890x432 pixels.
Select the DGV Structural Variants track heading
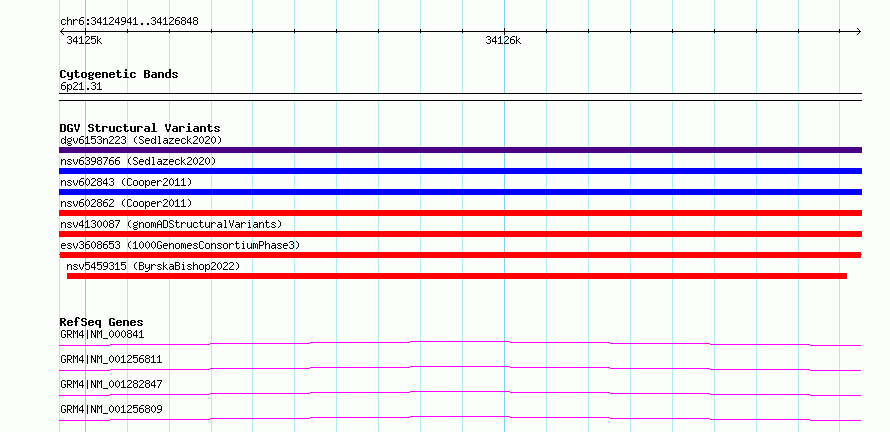coord(140,128)
